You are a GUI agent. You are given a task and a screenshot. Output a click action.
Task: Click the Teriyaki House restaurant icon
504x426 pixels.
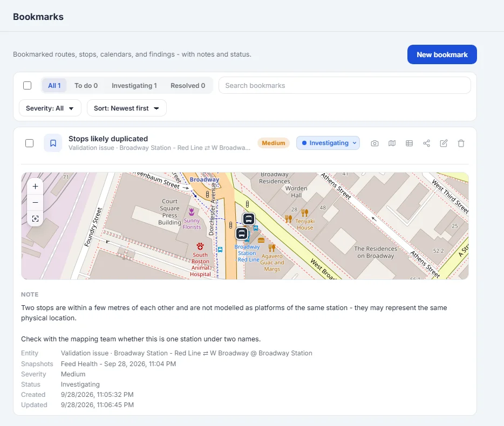(304, 212)
